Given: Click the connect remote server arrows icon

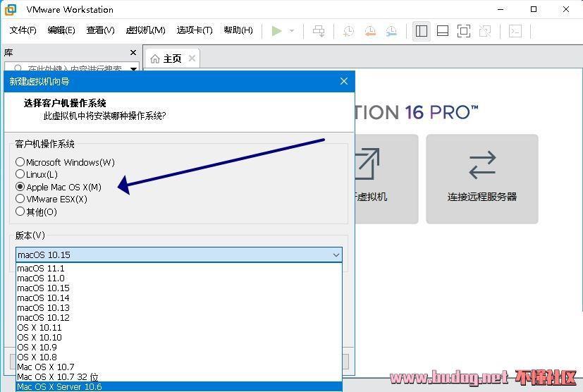Looking at the screenshot, I should click(x=482, y=165).
